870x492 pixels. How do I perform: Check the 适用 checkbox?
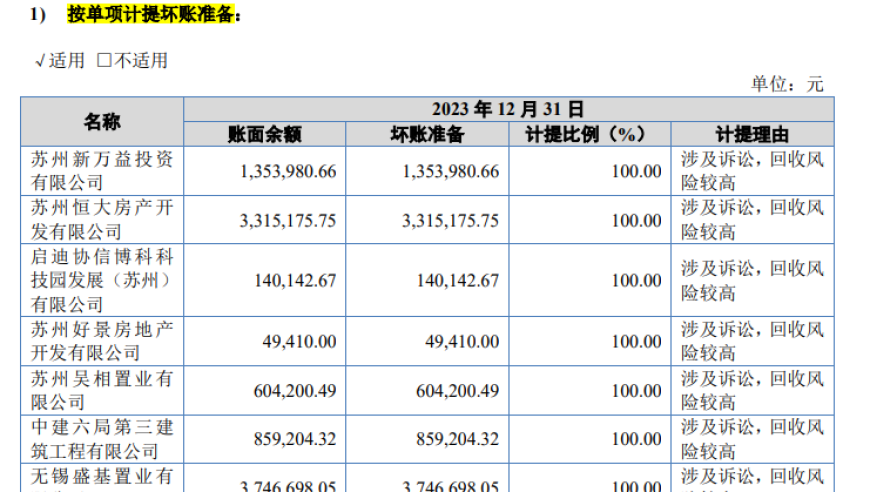coord(41,61)
